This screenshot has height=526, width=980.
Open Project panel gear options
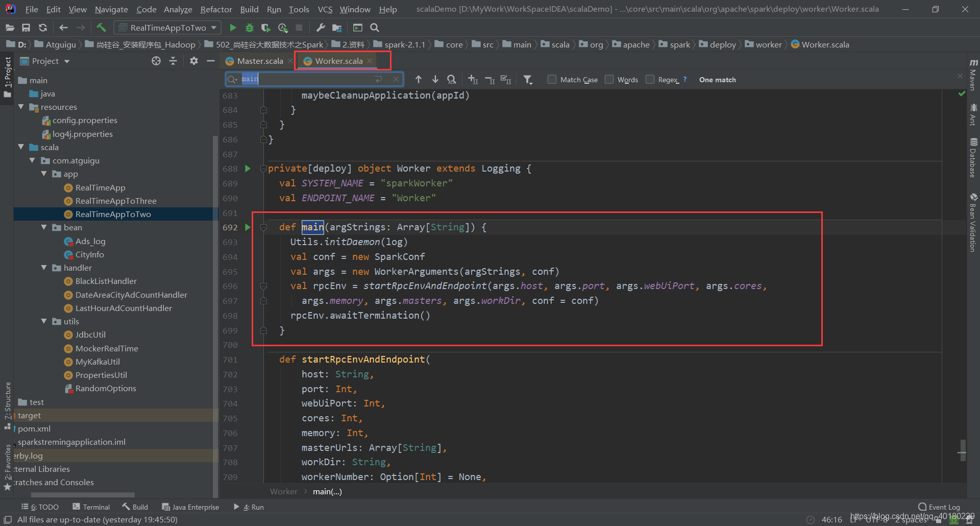[194, 61]
